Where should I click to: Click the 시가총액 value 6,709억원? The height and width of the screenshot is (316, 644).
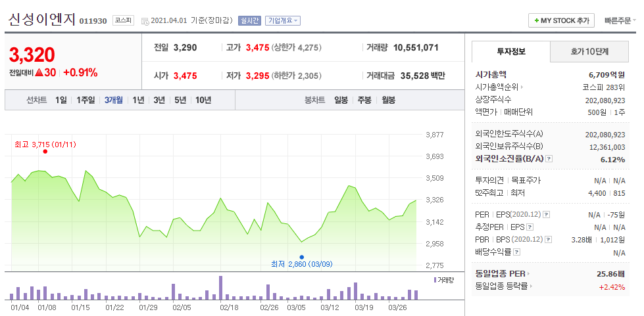607,75
